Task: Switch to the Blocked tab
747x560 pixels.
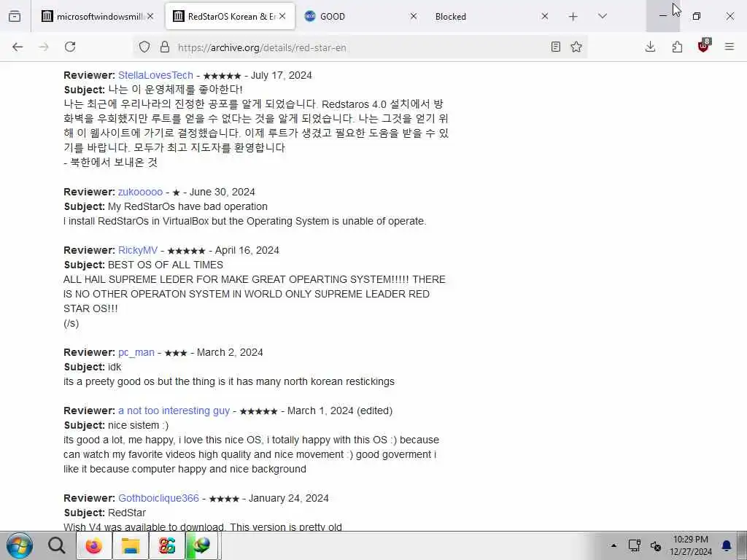Action: 492,16
